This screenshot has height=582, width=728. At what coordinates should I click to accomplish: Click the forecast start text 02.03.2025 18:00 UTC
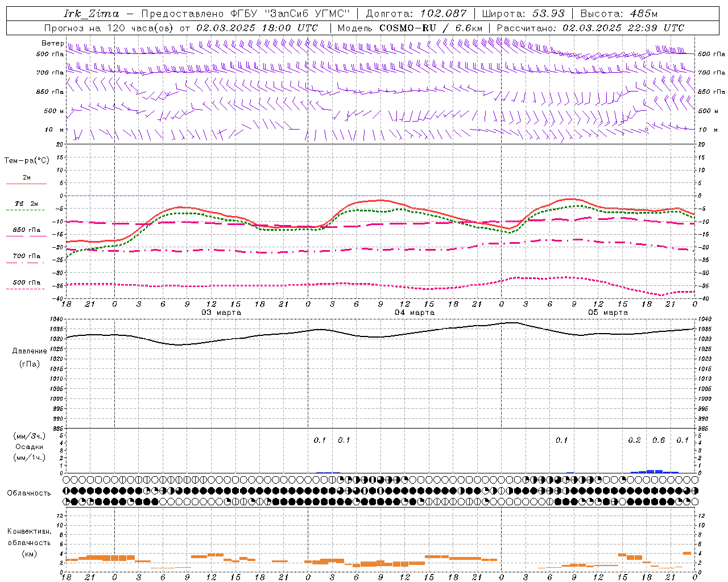click(x=257, y=28)
